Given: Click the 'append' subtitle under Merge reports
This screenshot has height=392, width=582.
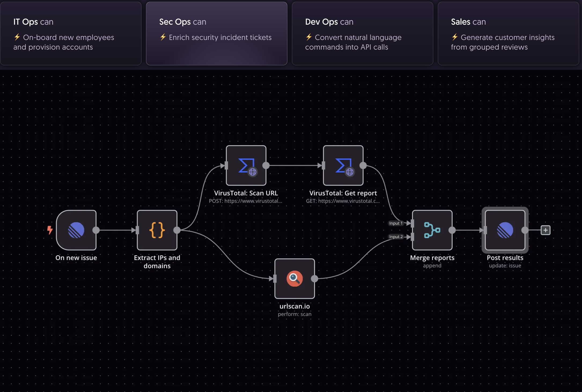Looking at the screenshot, I should point(432,265).
